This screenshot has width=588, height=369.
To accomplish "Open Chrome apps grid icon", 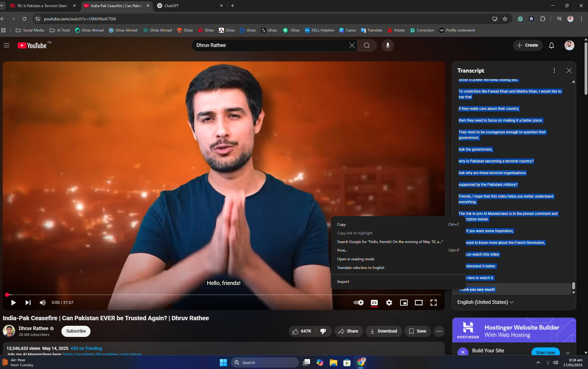I will tap(4, 30).
